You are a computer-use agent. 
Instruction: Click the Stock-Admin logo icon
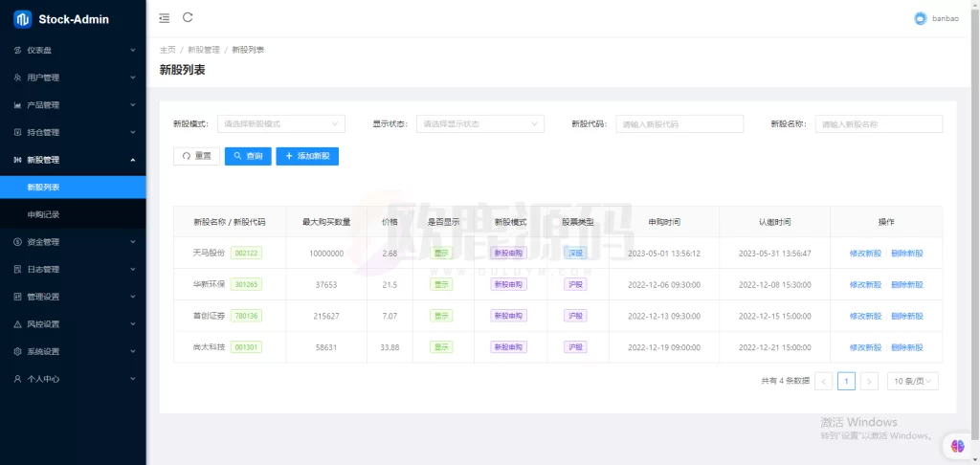pyautogui.click(x=23, y=19)
